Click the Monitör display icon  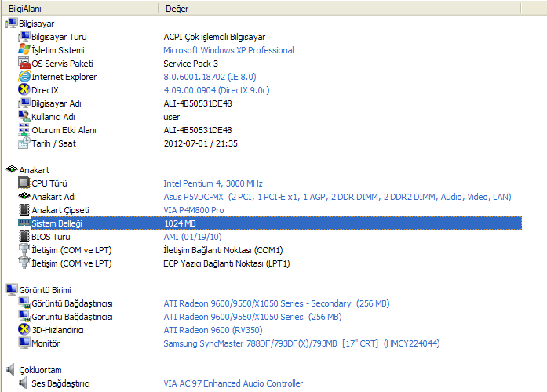(24, 343)
